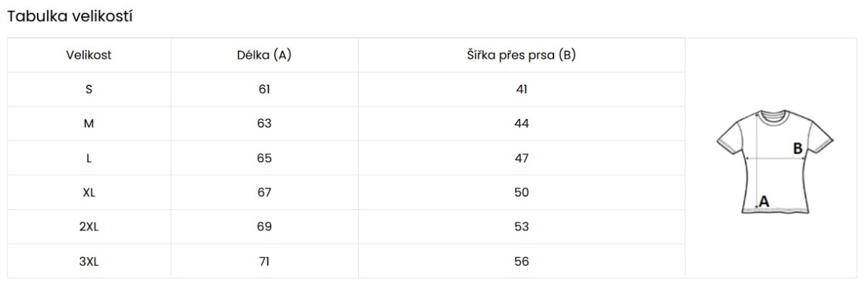Click chest width value 41
The image size is (868, 292).
pyautogui.click(x=522, y=89)
